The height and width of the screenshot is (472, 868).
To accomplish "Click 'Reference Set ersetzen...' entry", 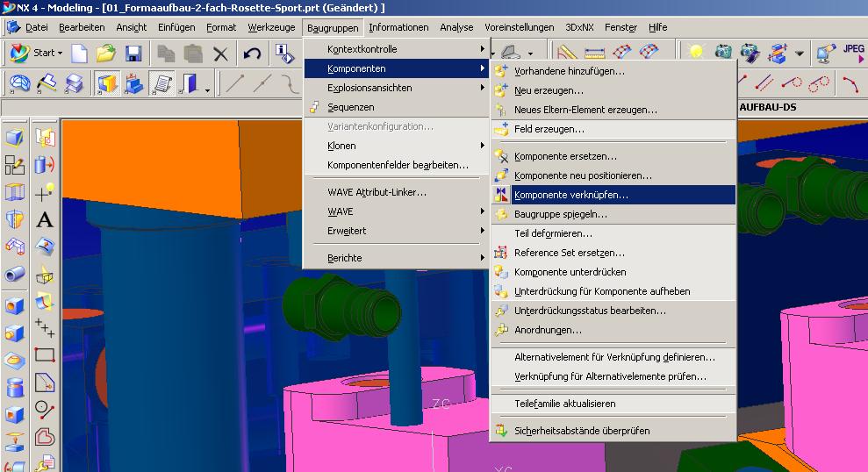I will click(613, 253).
